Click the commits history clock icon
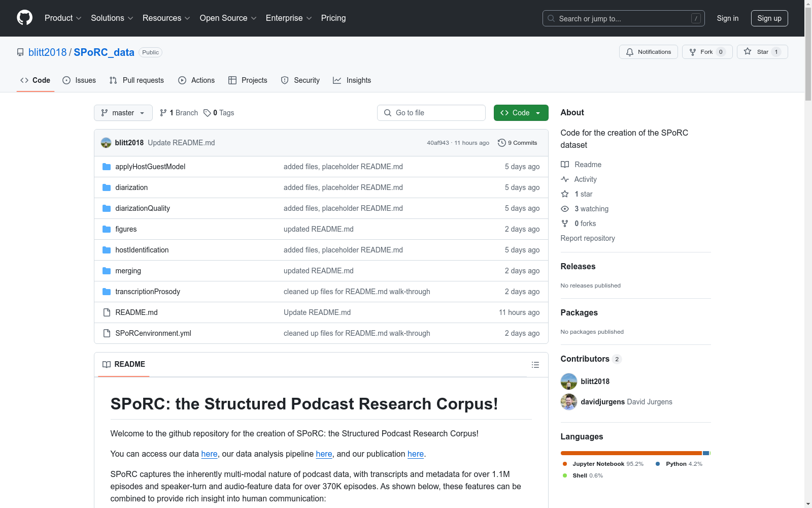 (x=501, y=143)
